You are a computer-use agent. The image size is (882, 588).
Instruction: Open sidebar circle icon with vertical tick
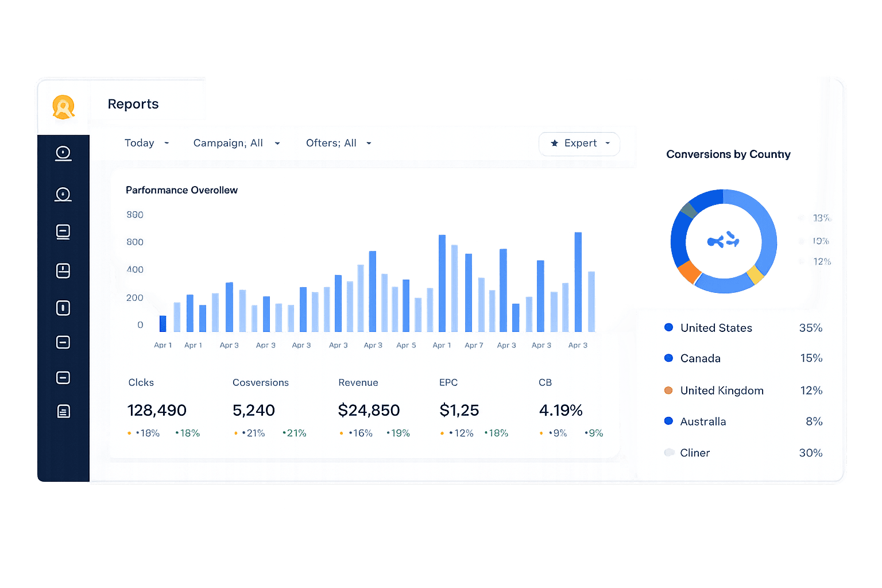coord(63,153)
